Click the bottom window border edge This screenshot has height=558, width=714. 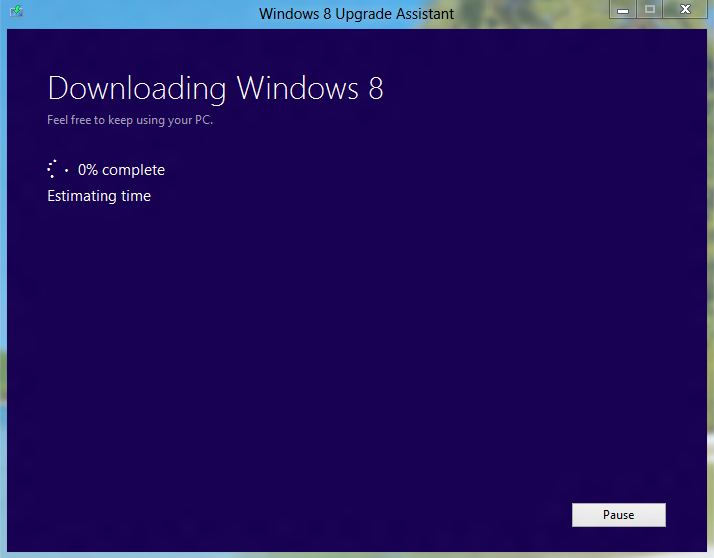pos(357,553)
